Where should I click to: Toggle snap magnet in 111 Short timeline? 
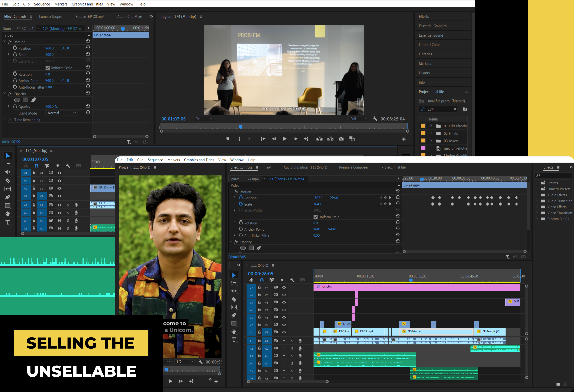[x=262, y=280]
